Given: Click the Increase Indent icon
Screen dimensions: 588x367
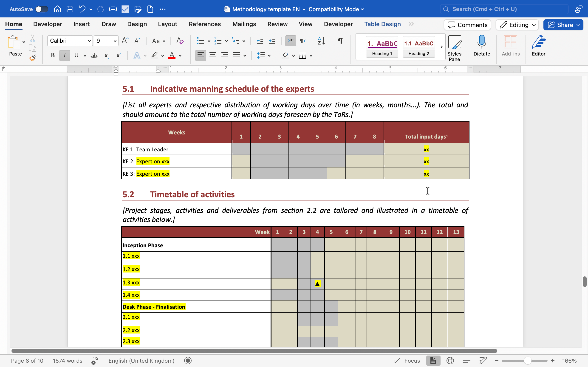Looking at the screenshot, I should pos(272,41).
